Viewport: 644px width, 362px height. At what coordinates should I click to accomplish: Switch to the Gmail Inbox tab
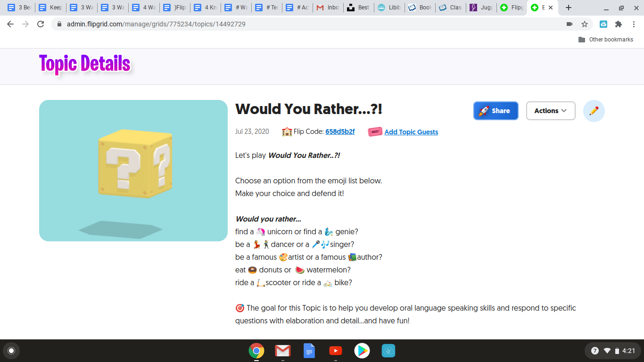point(328,8)
